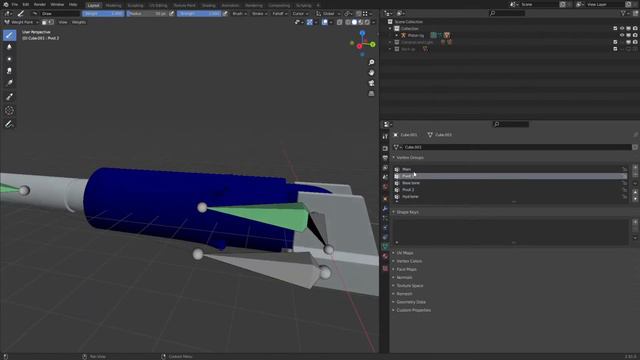Image resolution: width=640 pixels, height=360 pixels.
Task: Select Main vertex group row
Action: coord(511,169)
